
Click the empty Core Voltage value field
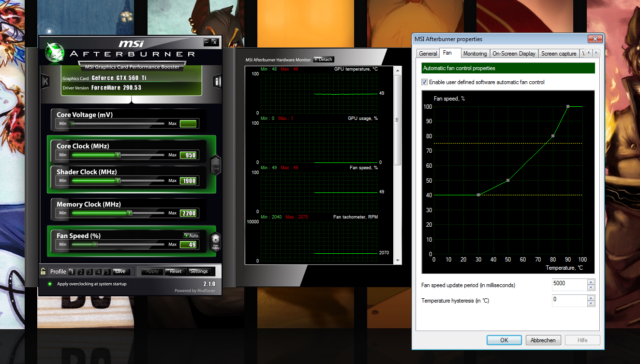click(188, 124)
